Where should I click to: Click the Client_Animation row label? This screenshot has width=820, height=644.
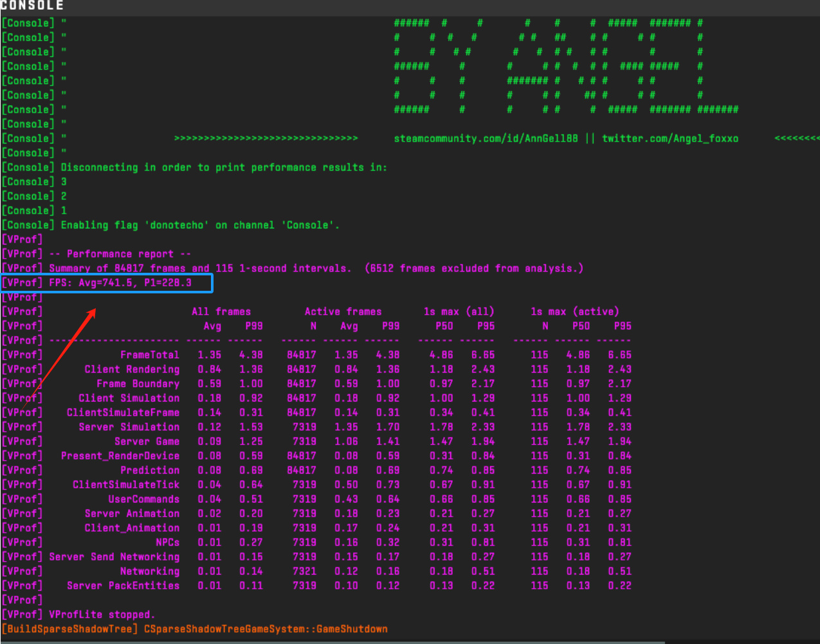132,528
